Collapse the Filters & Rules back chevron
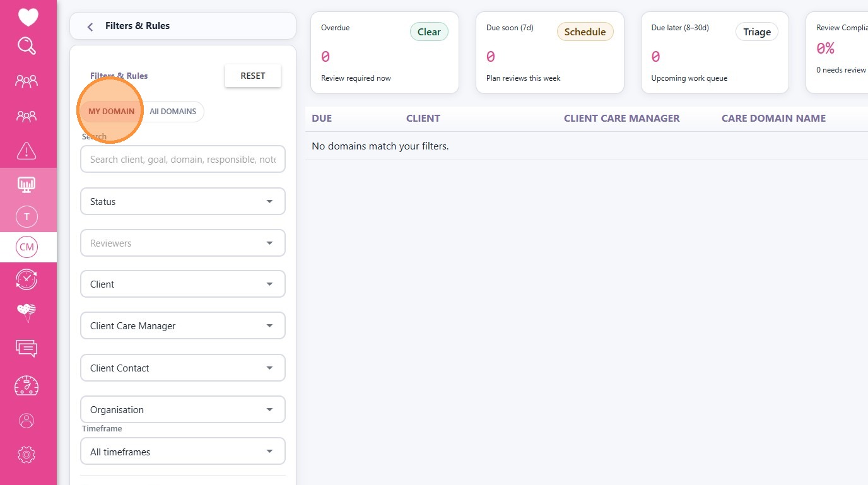 point(90,26)
